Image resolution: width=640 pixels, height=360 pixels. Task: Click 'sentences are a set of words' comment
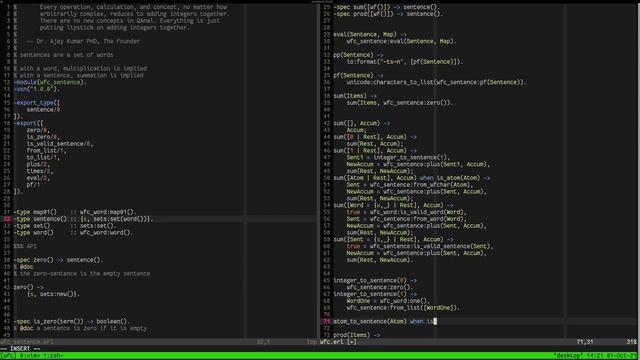pos(67,55)
